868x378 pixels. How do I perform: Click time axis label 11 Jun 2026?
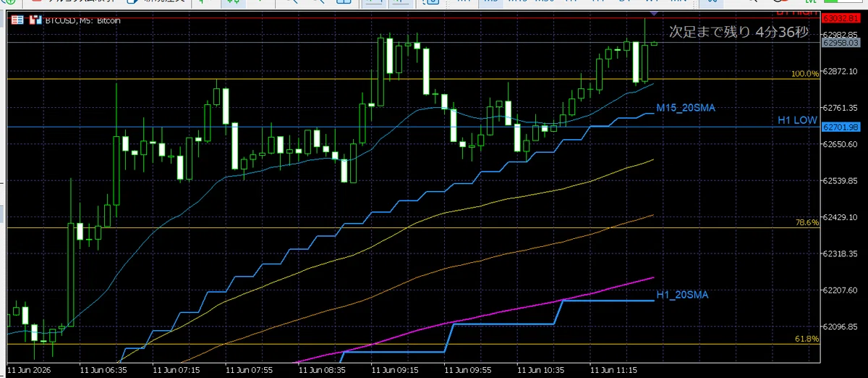(x=27, y=369)
